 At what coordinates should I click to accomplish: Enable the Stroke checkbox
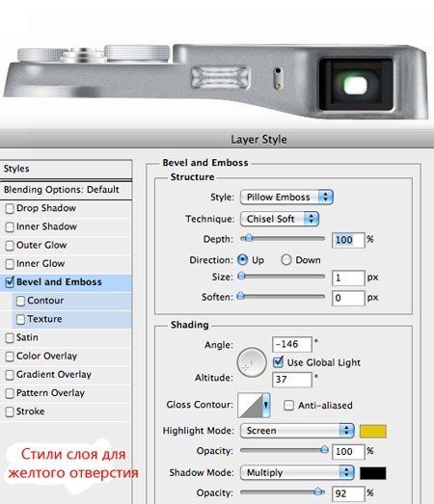(10, 411)
